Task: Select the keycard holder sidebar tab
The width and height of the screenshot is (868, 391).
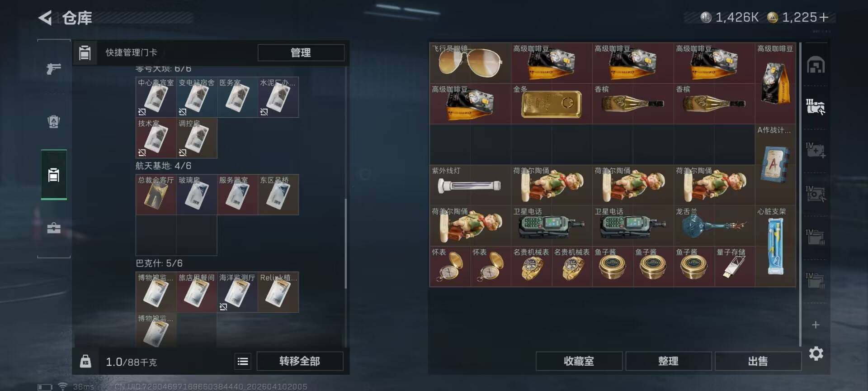Action: [54, 175]
